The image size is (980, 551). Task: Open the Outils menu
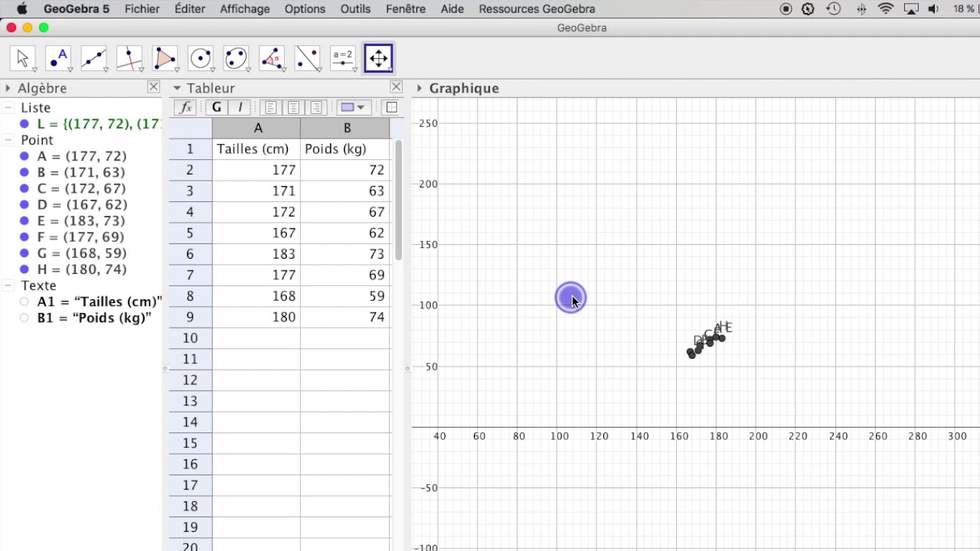click(x=355, y=9)
